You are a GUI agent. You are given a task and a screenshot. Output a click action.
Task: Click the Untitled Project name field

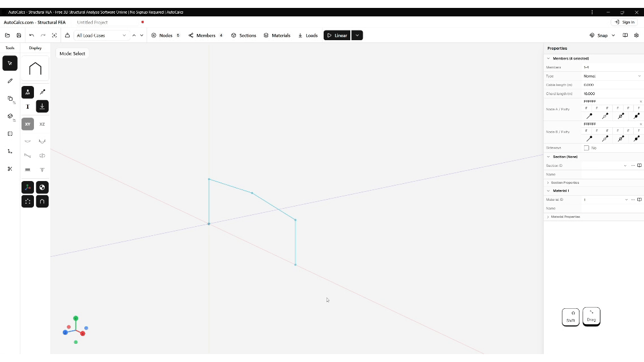click(x=92, y=22)
